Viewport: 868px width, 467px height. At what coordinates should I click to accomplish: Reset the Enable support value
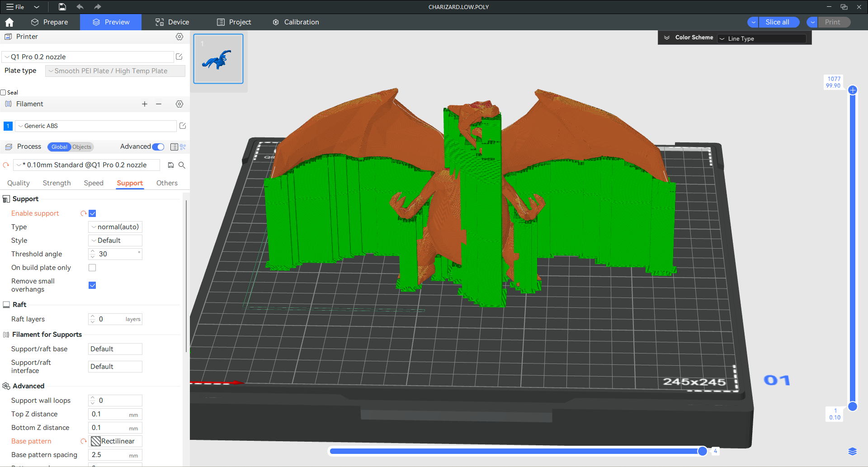[83, 213]
